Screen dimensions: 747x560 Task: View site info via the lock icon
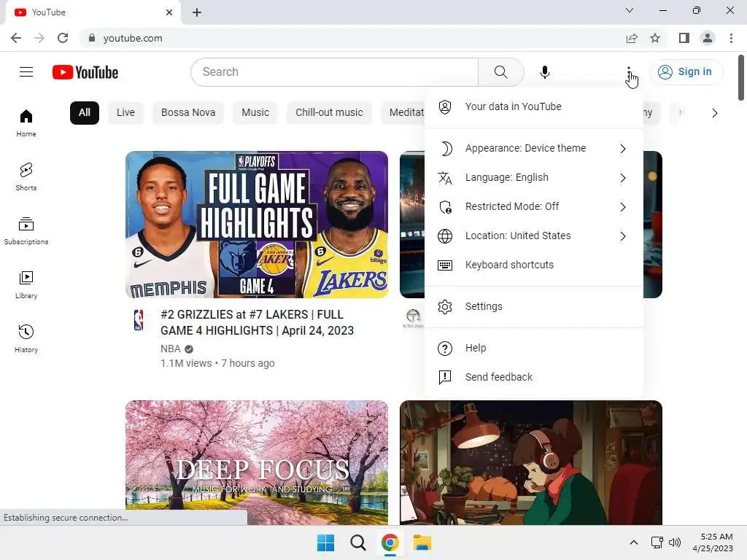point(91,38)
